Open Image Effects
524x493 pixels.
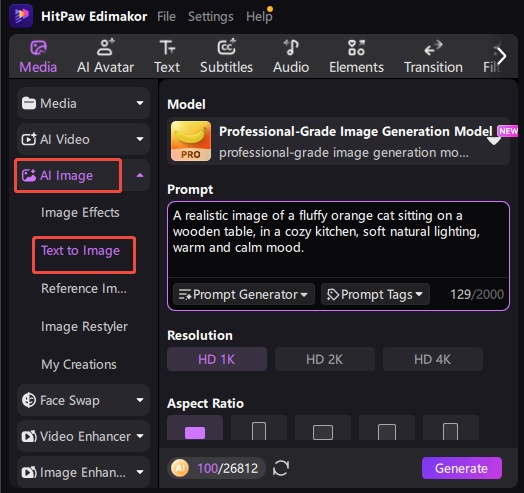point(80,213)
